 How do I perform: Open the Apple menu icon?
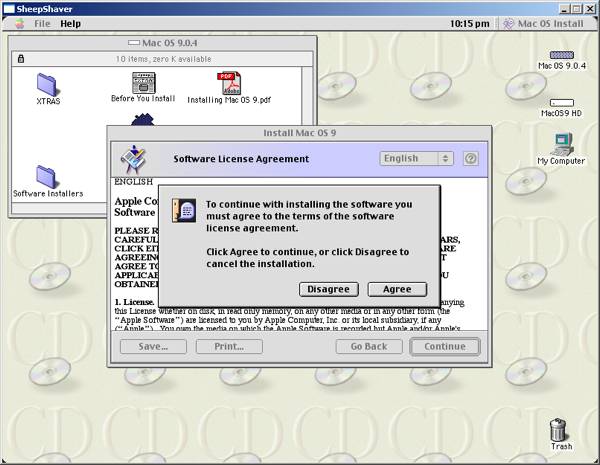pyautogui.click(x=13, y=23)
